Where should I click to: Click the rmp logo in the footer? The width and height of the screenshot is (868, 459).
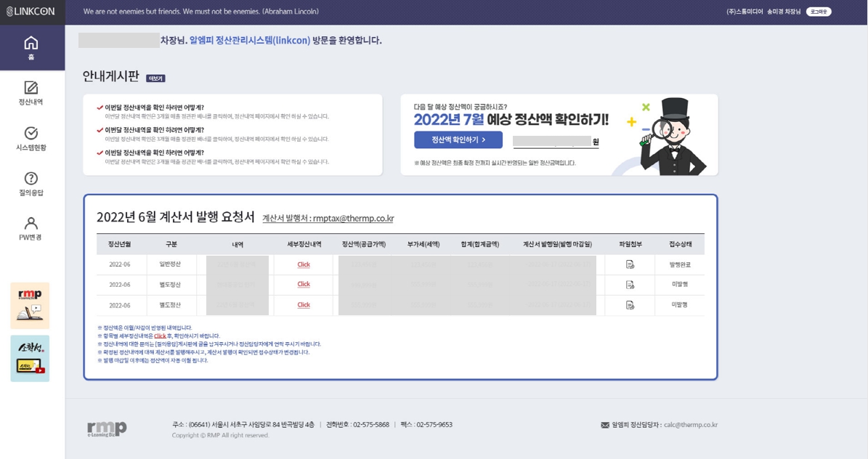[107, 428]
